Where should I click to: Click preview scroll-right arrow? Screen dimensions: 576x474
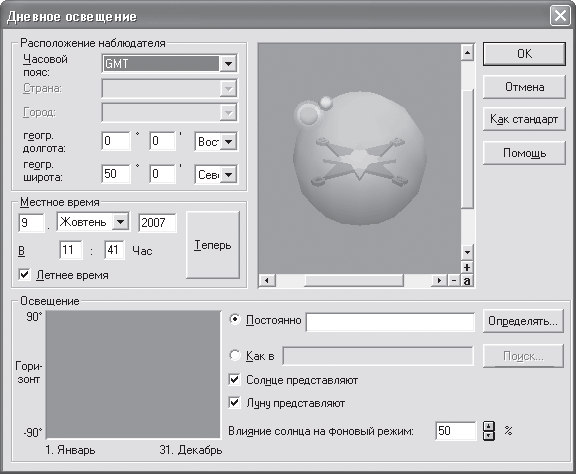tap(439, 281)
